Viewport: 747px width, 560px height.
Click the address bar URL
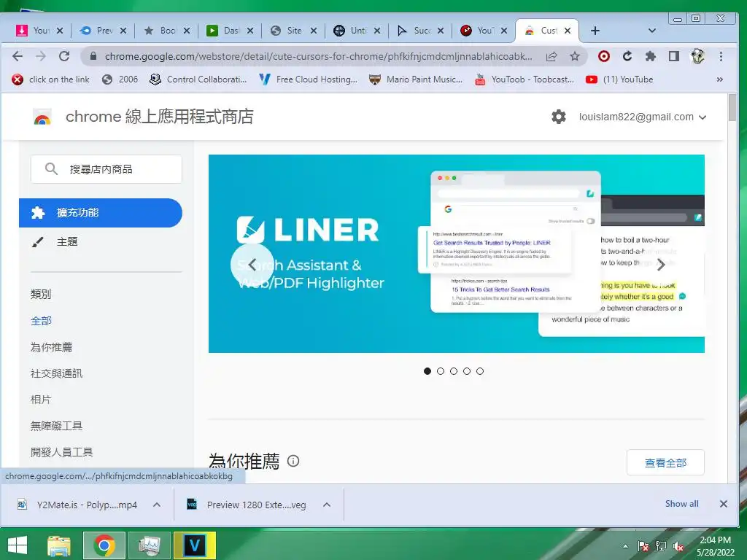pyautogui.click(x=318, y=57)
